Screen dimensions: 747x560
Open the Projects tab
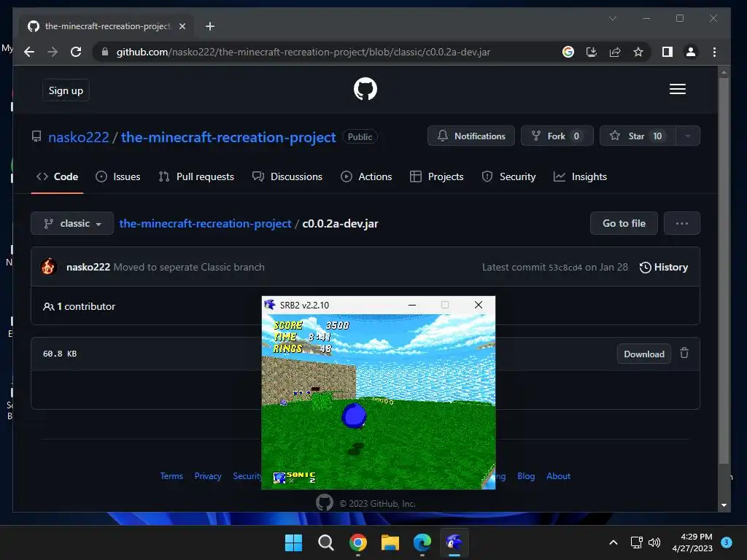coord(436,176)
